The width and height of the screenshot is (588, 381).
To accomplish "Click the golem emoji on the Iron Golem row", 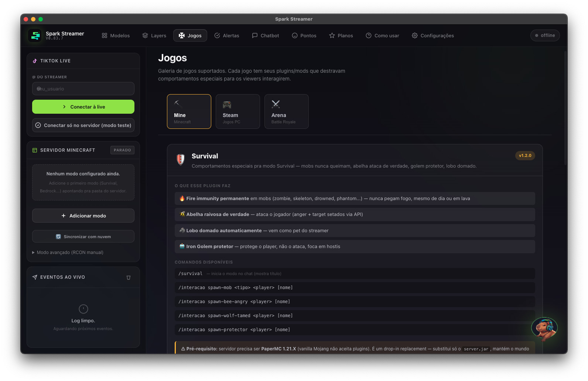I will click(x=182, y=246).
